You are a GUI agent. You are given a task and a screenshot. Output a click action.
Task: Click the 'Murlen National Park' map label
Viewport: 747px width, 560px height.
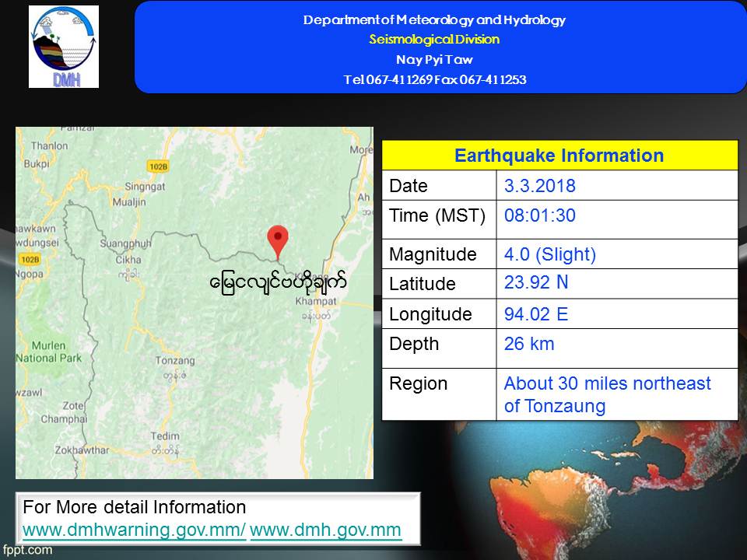tap(48, 352)
